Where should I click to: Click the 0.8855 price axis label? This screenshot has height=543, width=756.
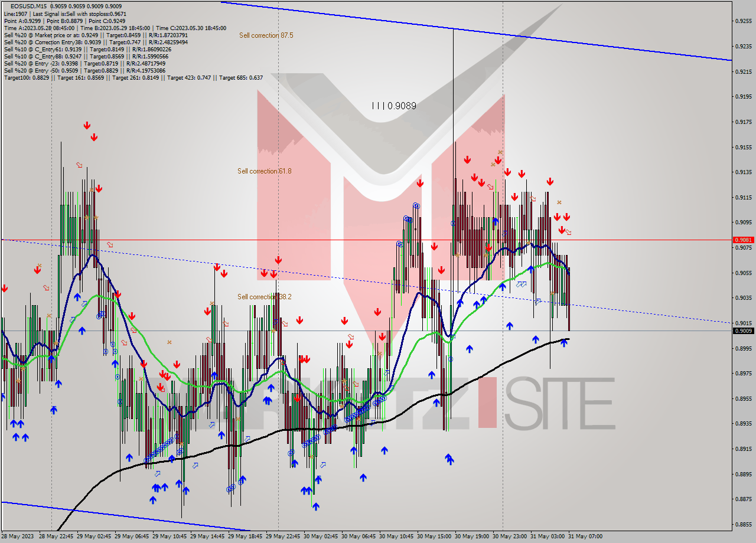click(742, 525)
